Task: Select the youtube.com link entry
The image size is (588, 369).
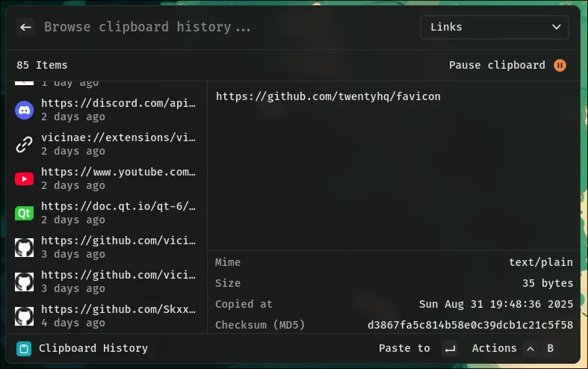Action: (118, 179)
